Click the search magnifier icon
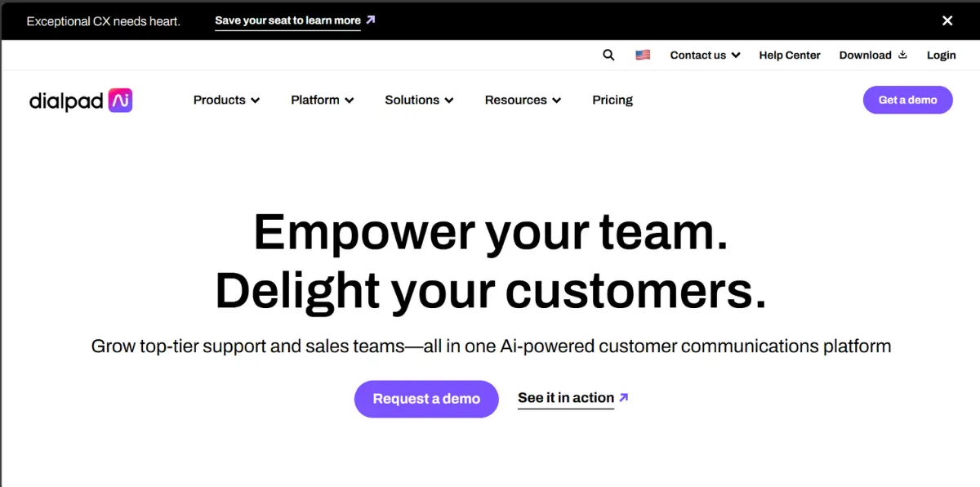The width and height of the screenshot is (980, 487). (x=608, y=55)
